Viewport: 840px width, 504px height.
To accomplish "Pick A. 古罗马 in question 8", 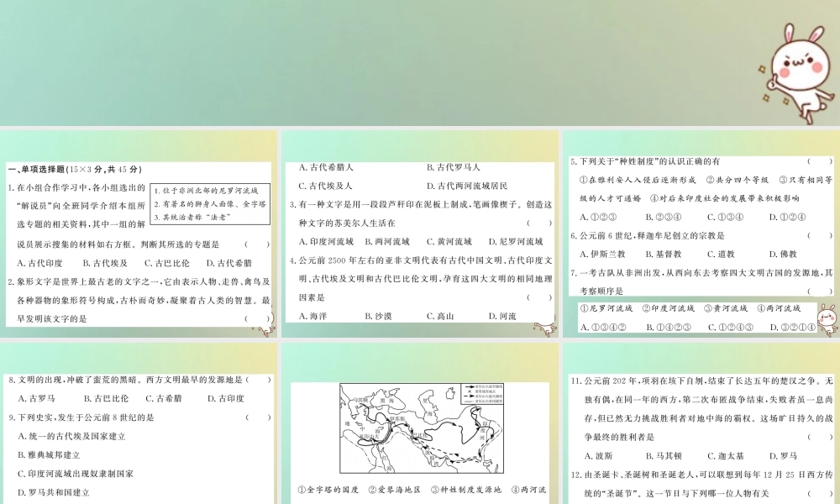I will point(36,398).
